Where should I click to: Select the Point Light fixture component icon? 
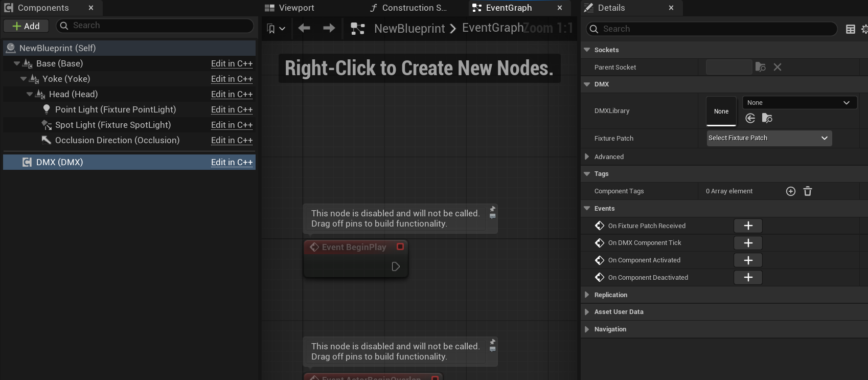(x=47, y=109)
